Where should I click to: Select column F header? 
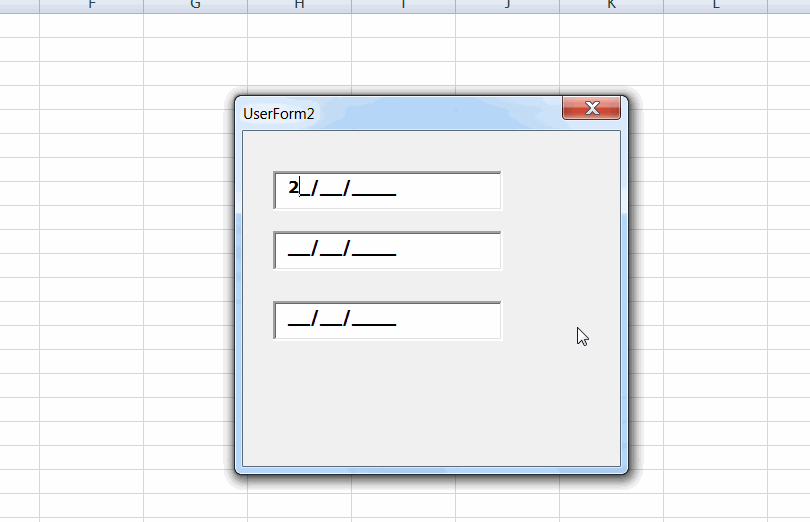coord(91,5)
